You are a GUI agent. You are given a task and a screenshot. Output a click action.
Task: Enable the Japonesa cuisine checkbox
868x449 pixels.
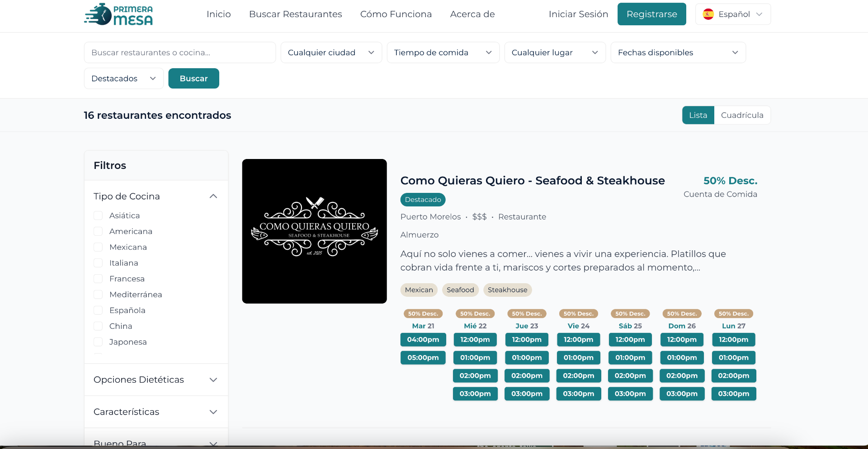[98, 342]
